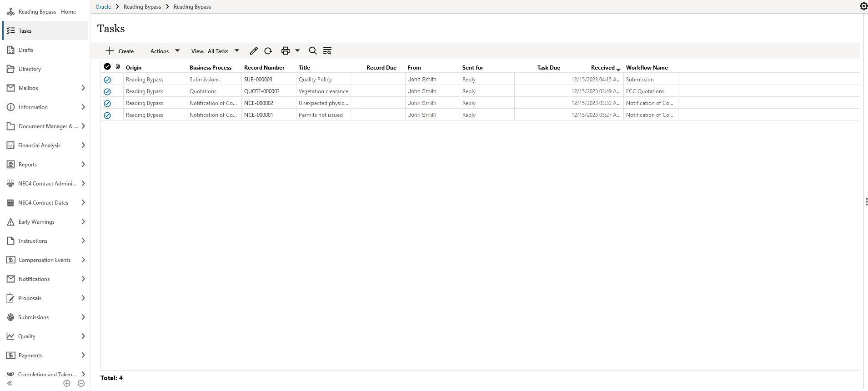The width and height of the screenshot is (868, 391).
Task: Sort by Received column header
Action: click(x=603, y=67)
